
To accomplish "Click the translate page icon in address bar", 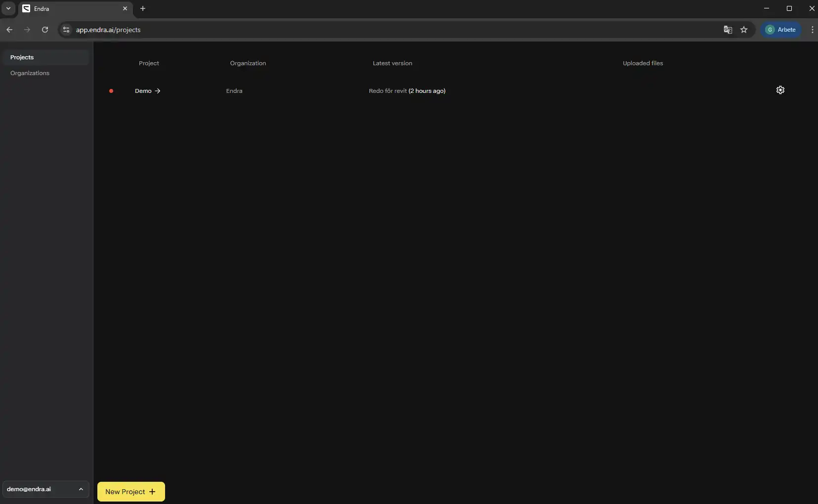I will coord(728,30).
